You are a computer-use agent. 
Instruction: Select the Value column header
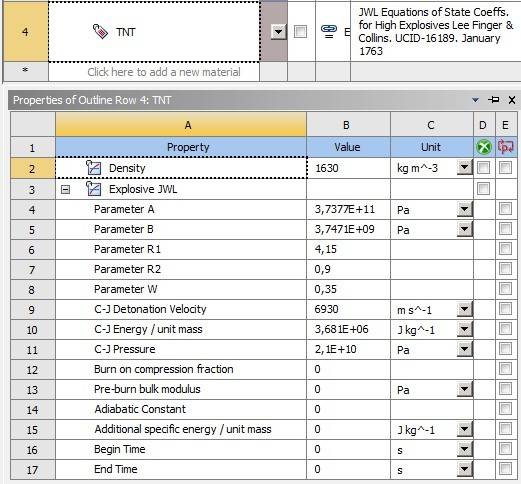[x=348, y=147]
